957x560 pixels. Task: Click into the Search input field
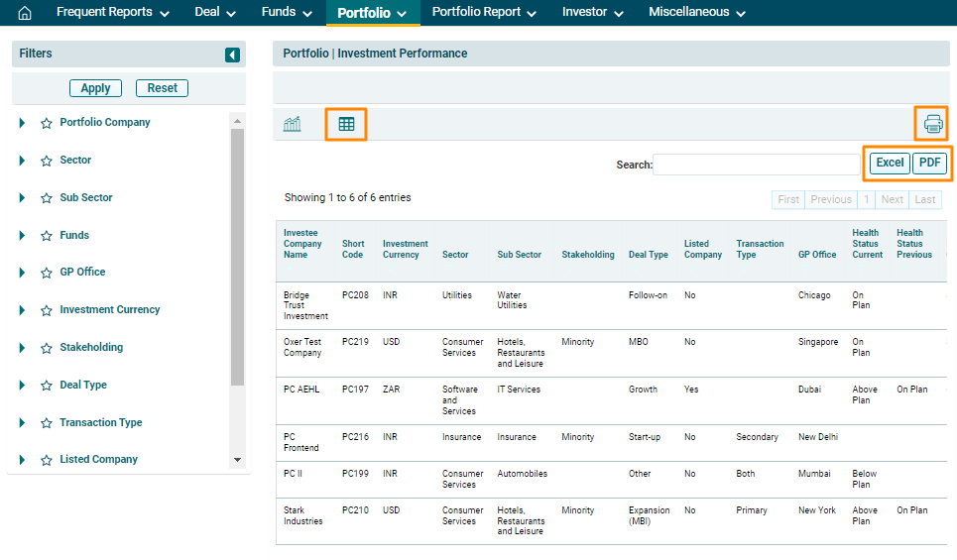[x=757, y=165]
